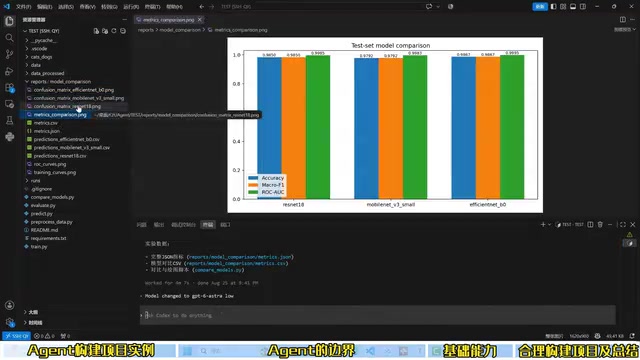Open roc_curves.png in the explorer
The height and width of the screenshot is (360, 640).
[50, 164]
